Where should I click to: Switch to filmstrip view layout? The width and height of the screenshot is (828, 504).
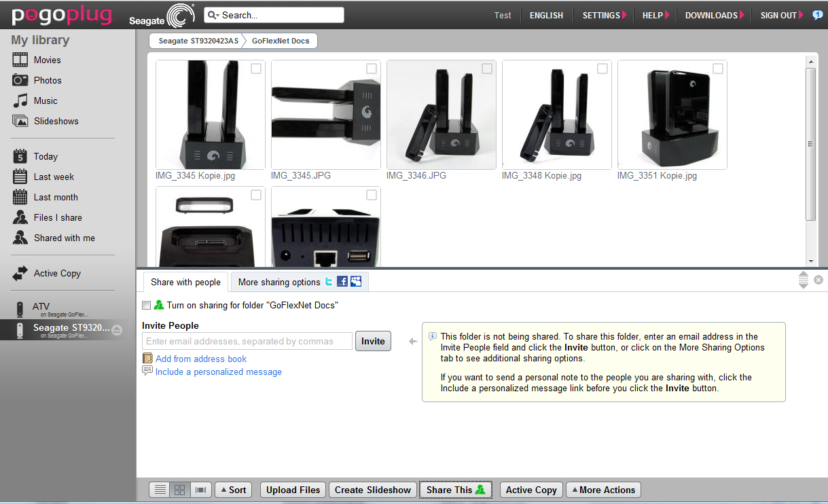coord(200,490)
